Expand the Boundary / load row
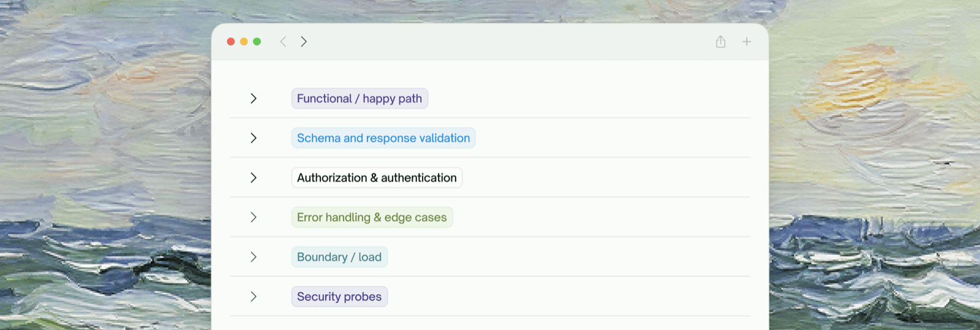This screenshot has height=330, width=980. pyautogui.click(x=254, y=257)
